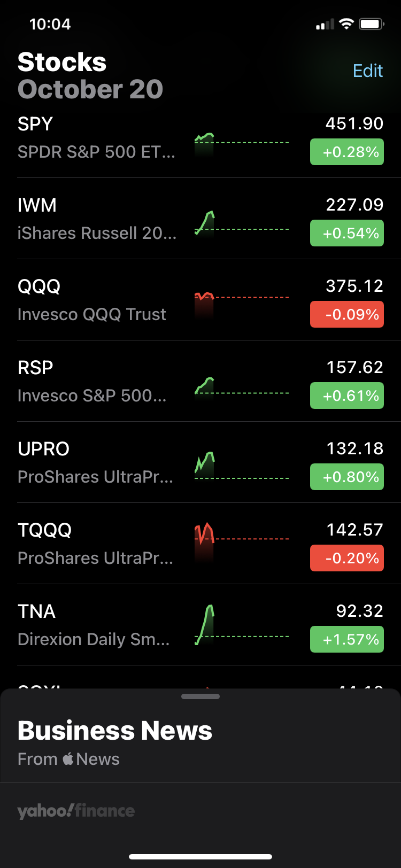Tap the cellular signal bars icon
Image resolution: width=401 pixels, height=868 pixels.
coord(325,24)
